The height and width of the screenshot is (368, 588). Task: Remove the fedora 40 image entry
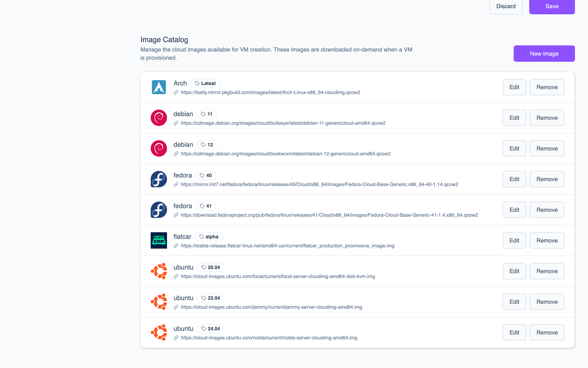point(547,179)
